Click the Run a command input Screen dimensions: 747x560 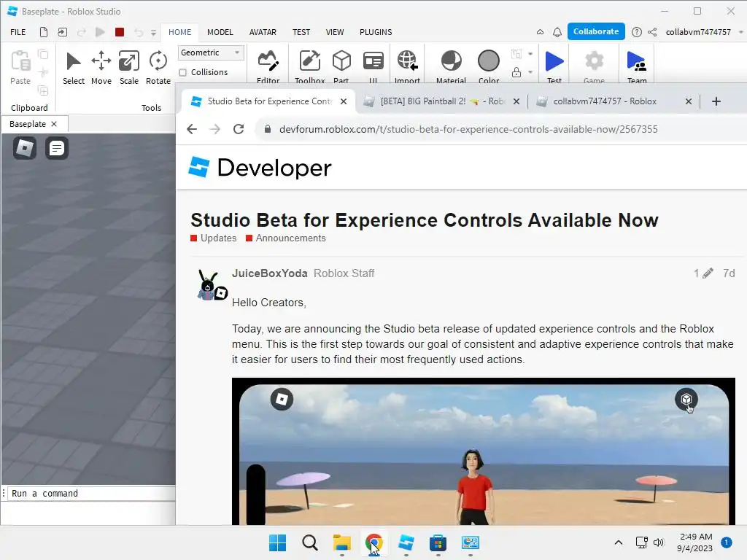click(90, 494)
